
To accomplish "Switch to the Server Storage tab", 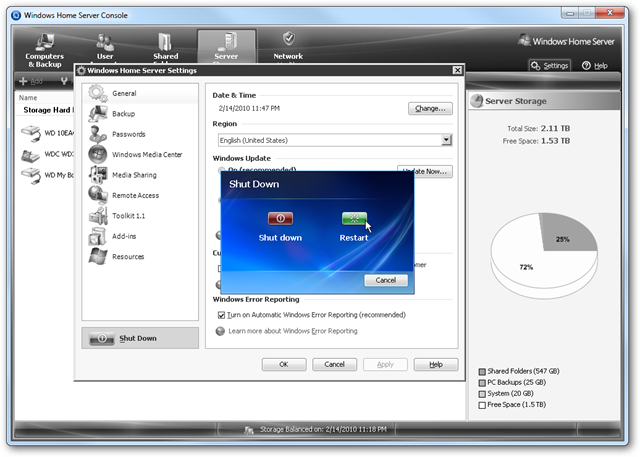I will 226,47.
